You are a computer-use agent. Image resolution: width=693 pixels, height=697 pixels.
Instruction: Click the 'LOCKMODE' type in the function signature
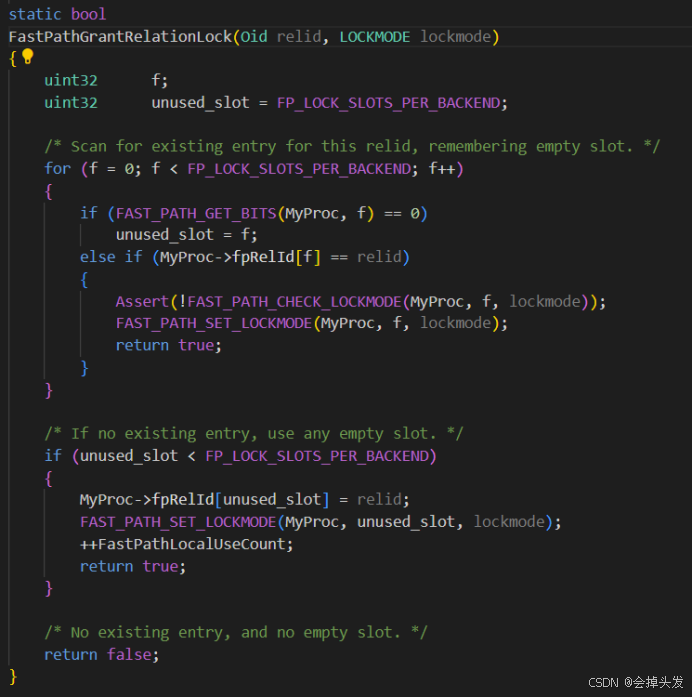point(375,36)
